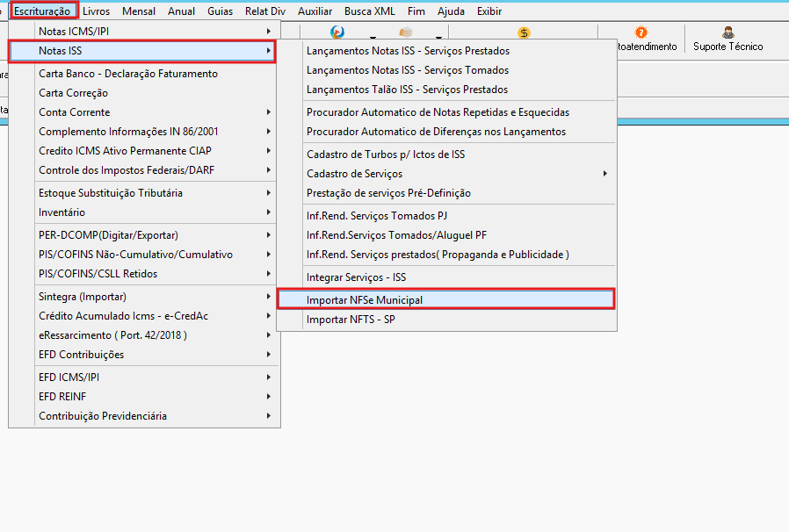Screen dimensions: 789x532
Task: Open the Anual menu
Action: click(181, 11)
